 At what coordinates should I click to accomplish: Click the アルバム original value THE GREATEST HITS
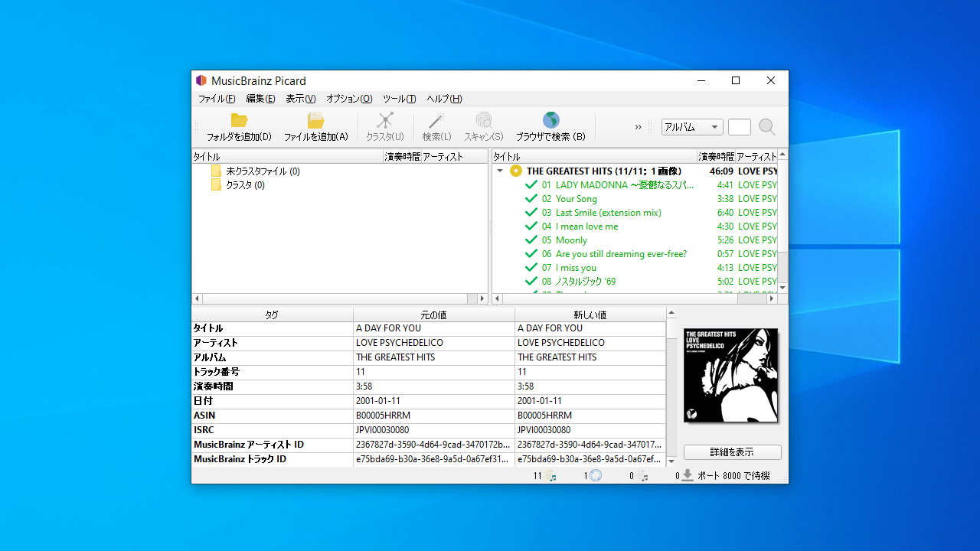coord(434,357)
